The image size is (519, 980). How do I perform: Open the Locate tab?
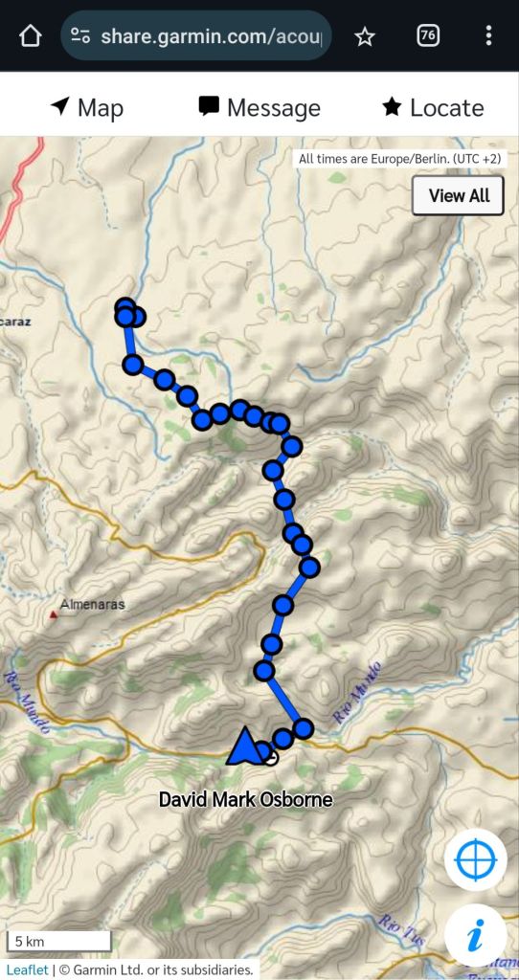click(433, 107)
